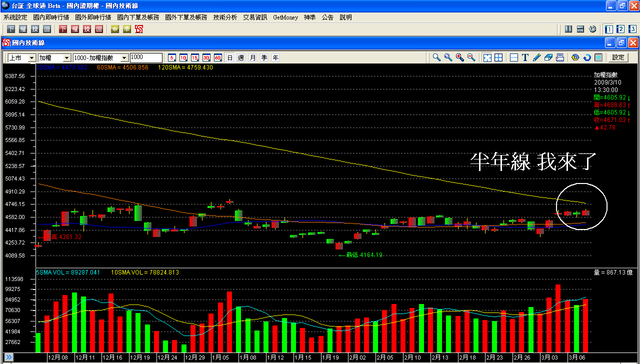640x364 pixels.
Task: Switch to workspace layout 3
Action: [x=632, y=29]
